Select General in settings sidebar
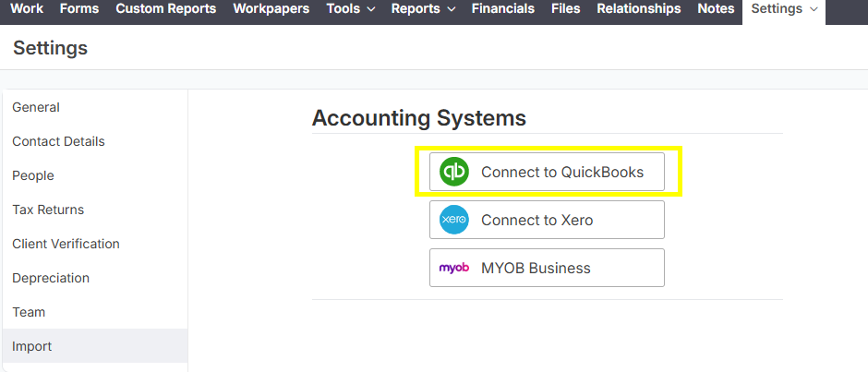 click(95, 107)
